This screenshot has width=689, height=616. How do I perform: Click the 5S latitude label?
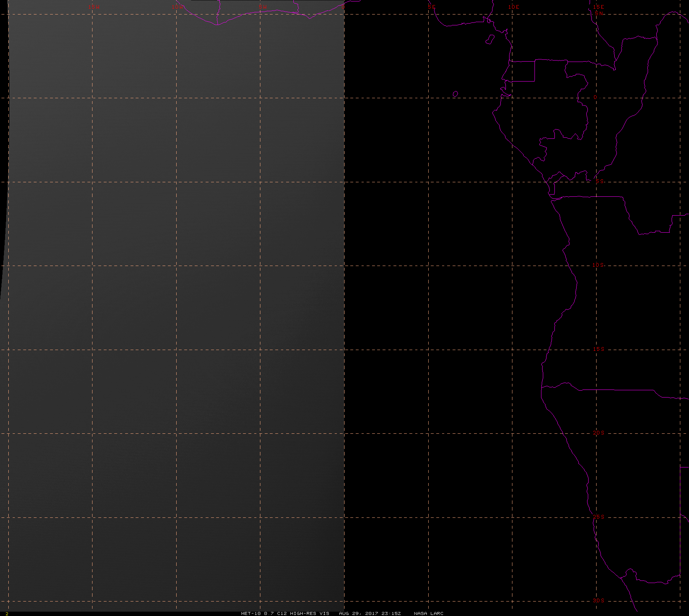pos(600,181)
